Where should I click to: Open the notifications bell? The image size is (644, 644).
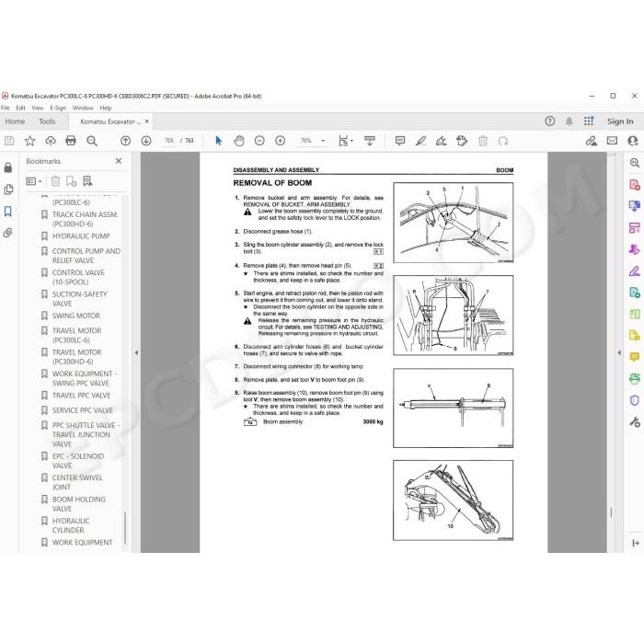[x=569, y=121]
